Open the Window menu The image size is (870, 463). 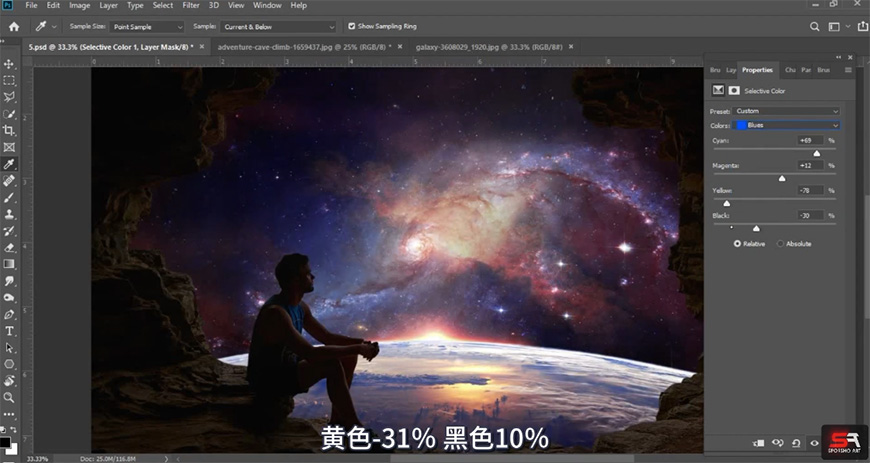pyautogui.click(x=267, y=6)
